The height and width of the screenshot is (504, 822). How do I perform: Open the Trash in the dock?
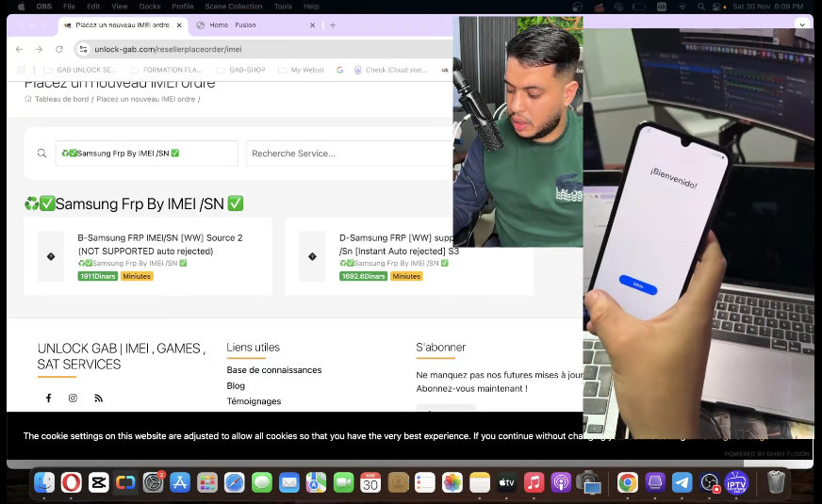(776, 482)
